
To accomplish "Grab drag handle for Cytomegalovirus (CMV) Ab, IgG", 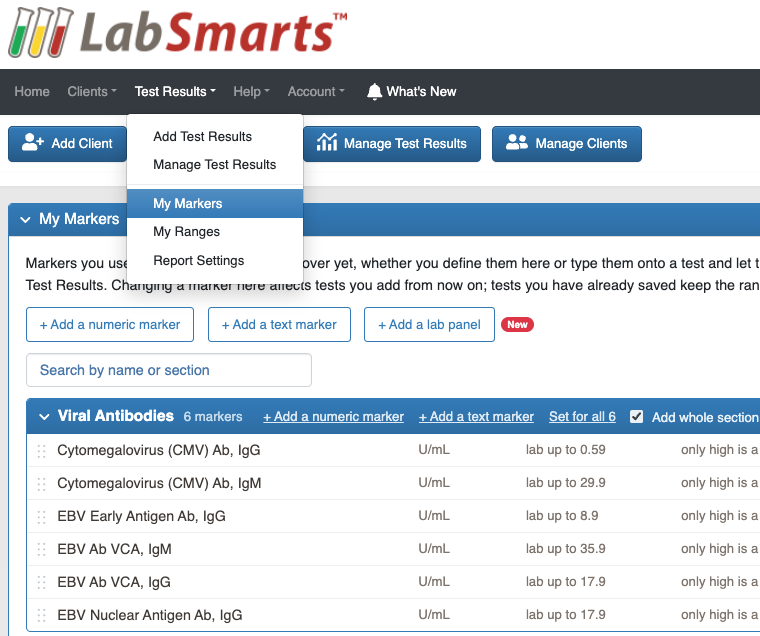I will (x=41, y=451).
